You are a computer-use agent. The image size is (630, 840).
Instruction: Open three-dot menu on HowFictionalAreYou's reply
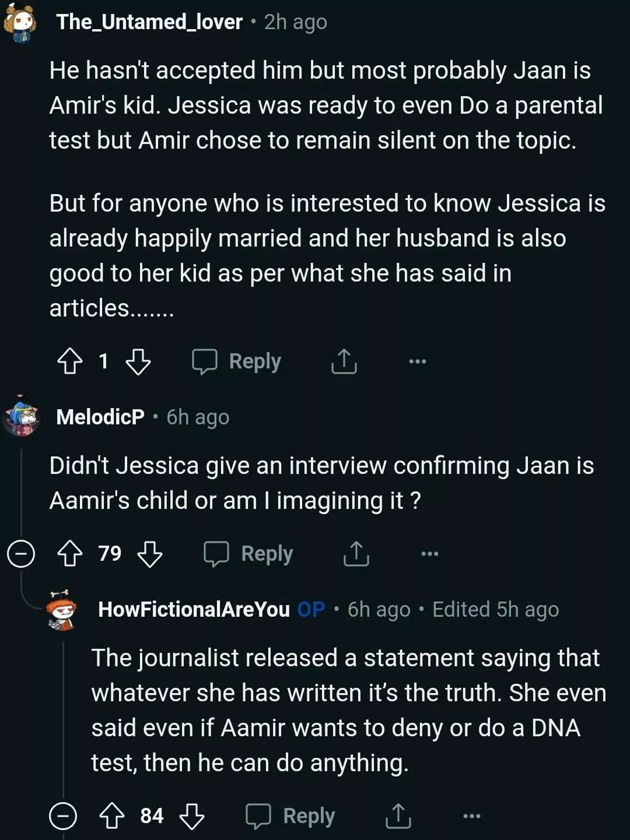pos(472,816)
